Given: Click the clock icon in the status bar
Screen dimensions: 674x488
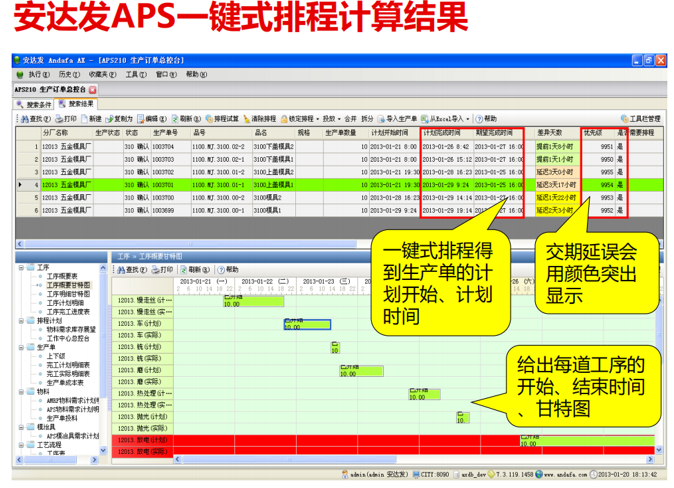Looking at the screenshot, I should 593,474.
